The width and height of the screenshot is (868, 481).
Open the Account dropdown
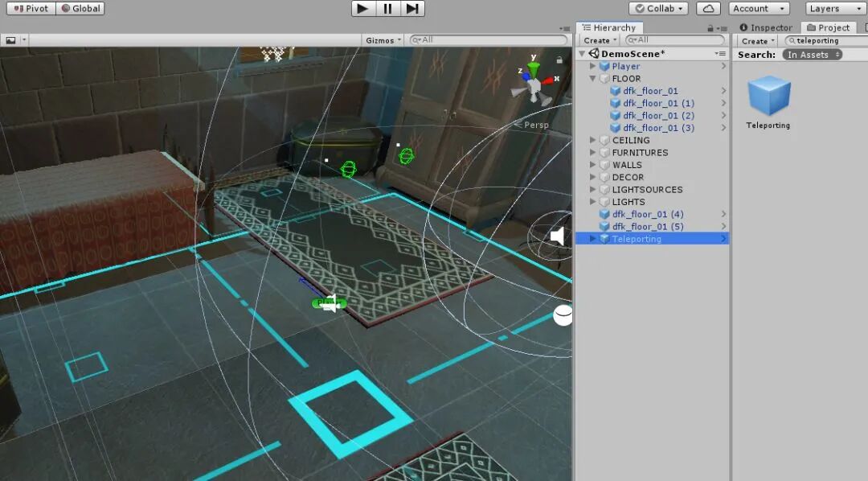pyautogui.click(x=759, y=8)
